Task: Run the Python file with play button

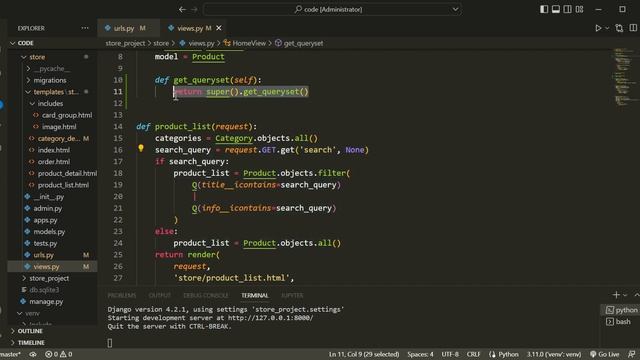Action: 598,28
